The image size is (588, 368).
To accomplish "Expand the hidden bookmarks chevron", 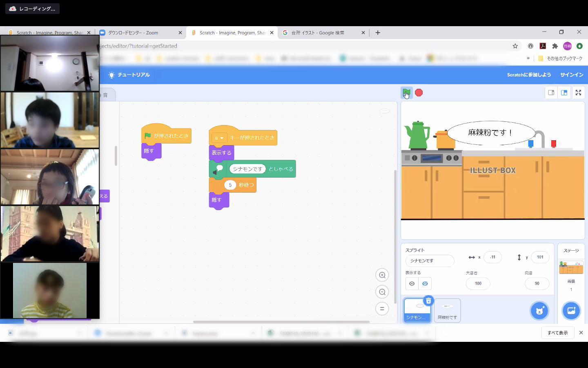I will [x=528, y=58].
